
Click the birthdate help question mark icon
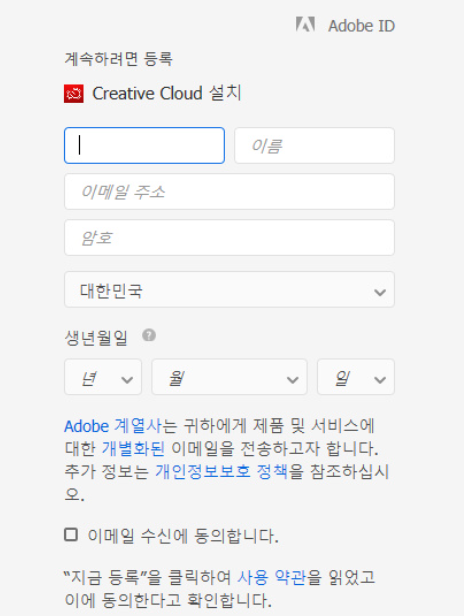(149, 336)
